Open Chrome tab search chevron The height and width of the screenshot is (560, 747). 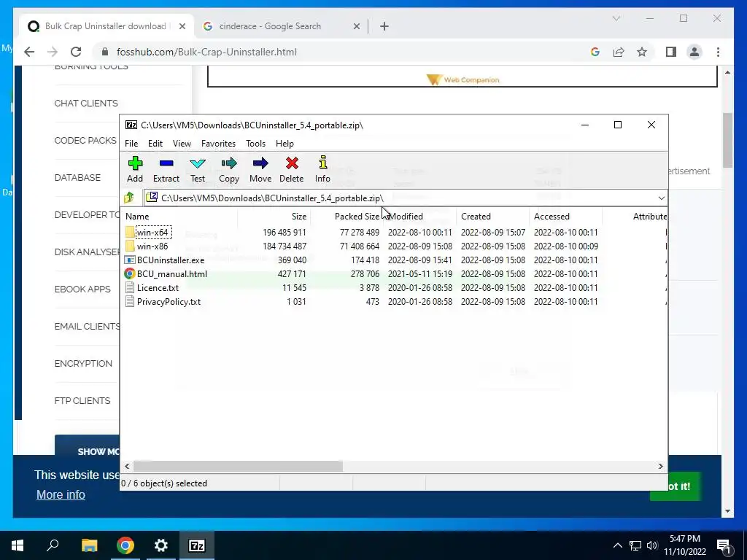click(616, 18)
